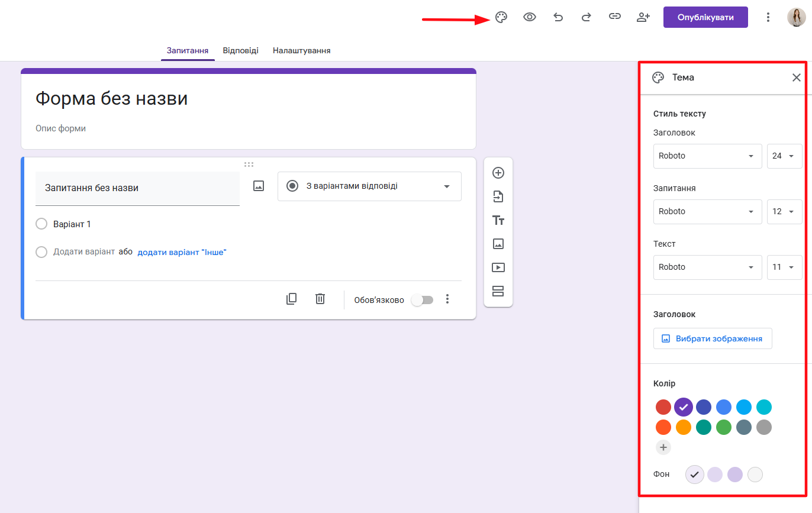Screen dimensions: 812x513
Task: Click the Вибрати зображення button
Action: 713,339
